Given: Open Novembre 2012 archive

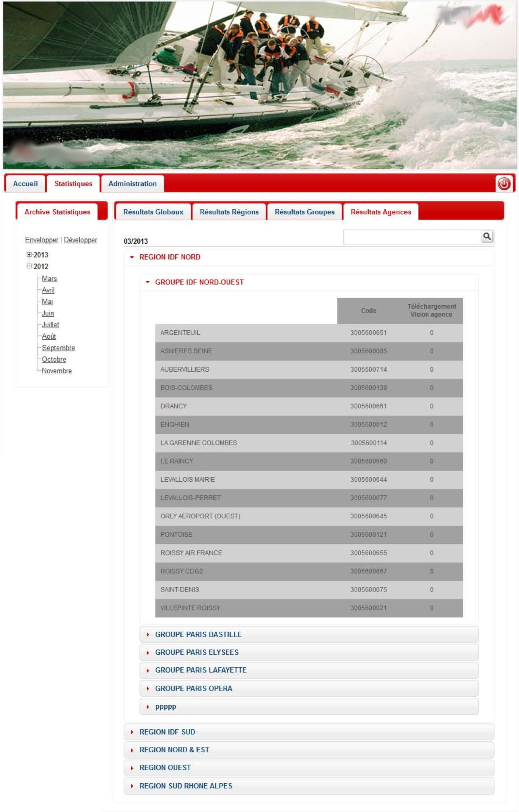Looking at the screenshot, I should click(x=57, y=371).
